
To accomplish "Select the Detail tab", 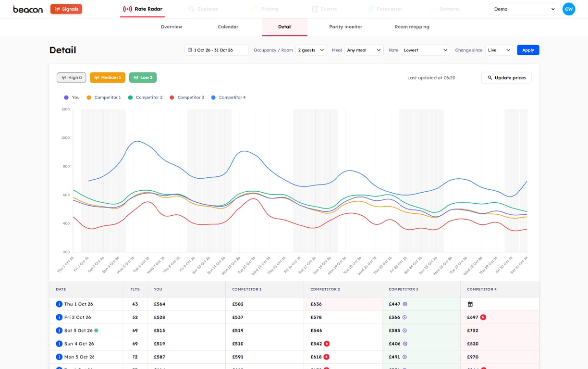I will [x=285, y=27].
